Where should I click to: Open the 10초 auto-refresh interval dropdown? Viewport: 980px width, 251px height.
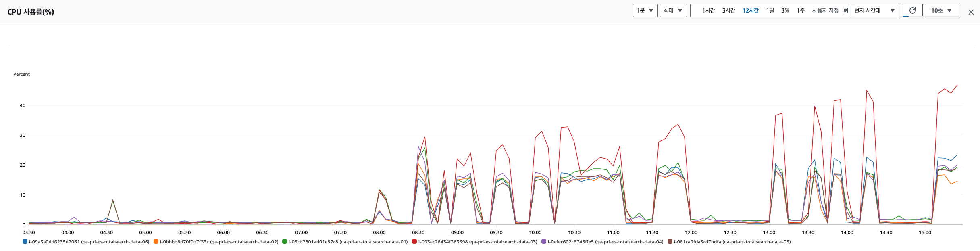click(941, 10)
